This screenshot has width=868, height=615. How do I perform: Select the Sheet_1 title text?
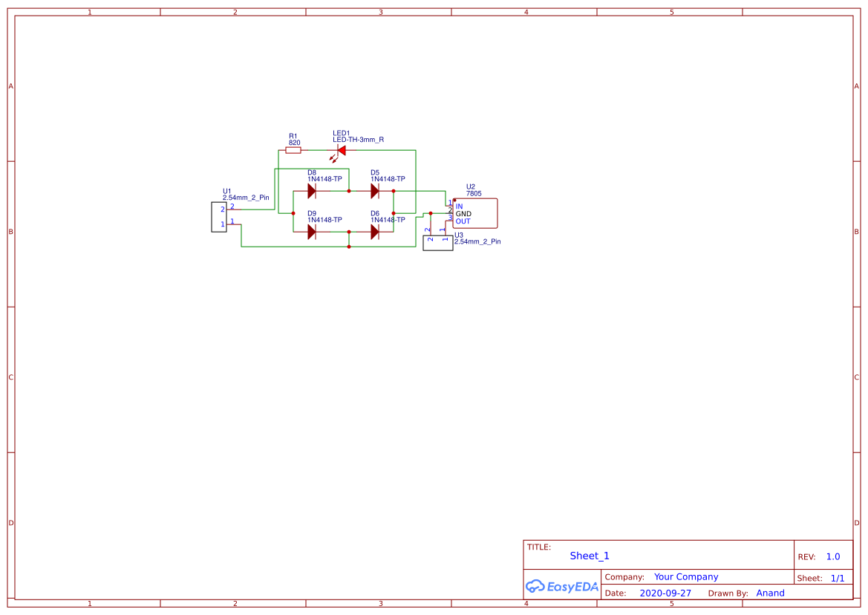click(x=589, y=556)
